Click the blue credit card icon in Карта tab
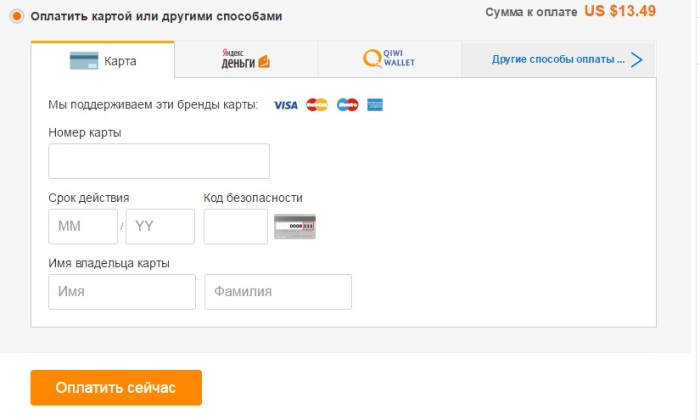 coord(84,61)
